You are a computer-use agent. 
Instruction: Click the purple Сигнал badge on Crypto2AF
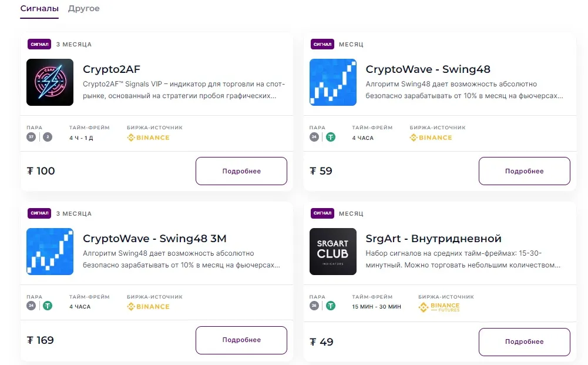(x=39, y=44)
